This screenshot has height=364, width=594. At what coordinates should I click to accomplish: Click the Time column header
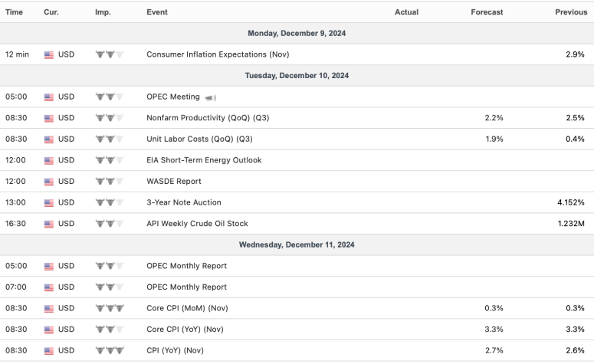click(x=15, y=12)
